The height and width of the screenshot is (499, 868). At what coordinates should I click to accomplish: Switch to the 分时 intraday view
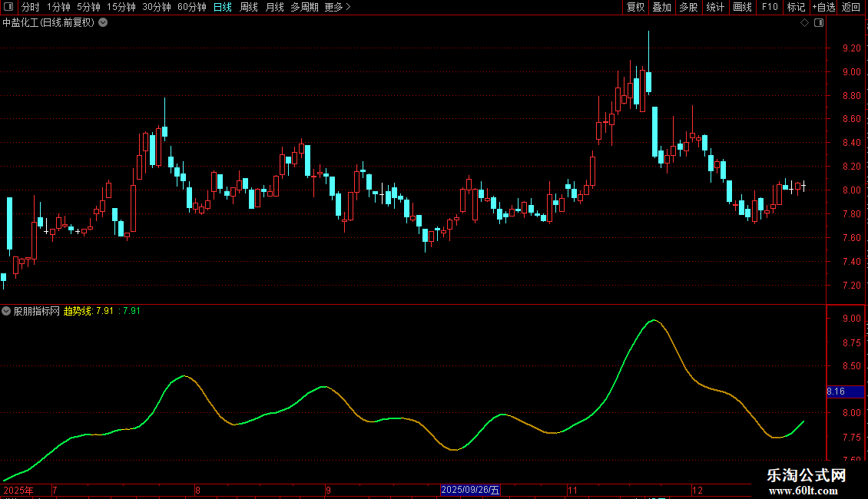coord(31,7)
